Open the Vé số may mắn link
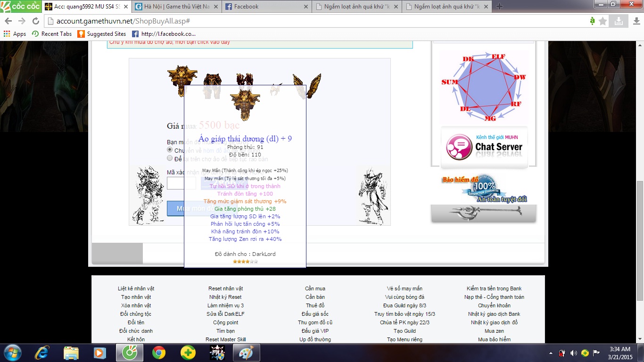This screenshot has width=644, height=362. point(405,288)
